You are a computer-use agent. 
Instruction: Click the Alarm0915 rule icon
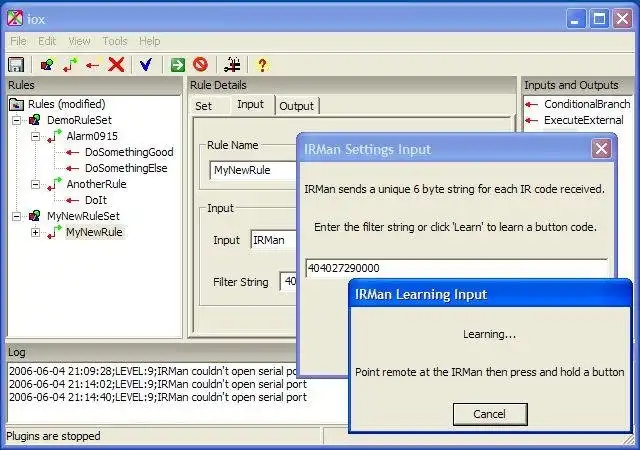pos(54,136)
